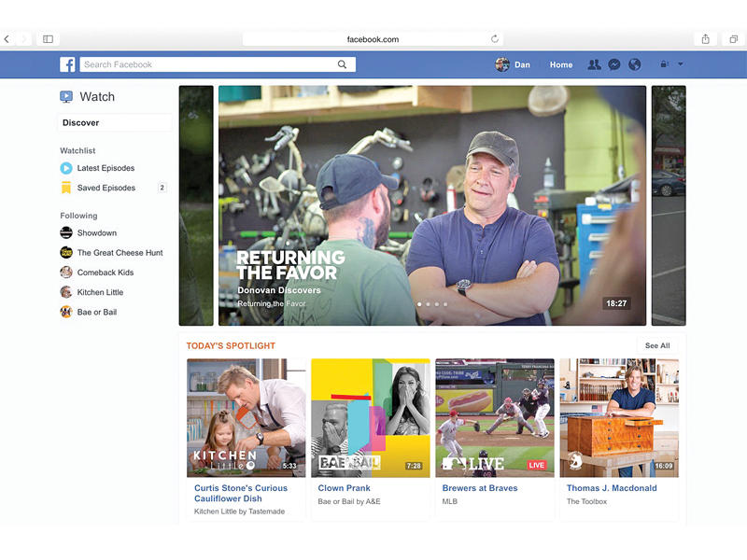This screenshot has height=560, width=747.
Task: Click the Home link in header
Action: [x=561, y=64]
